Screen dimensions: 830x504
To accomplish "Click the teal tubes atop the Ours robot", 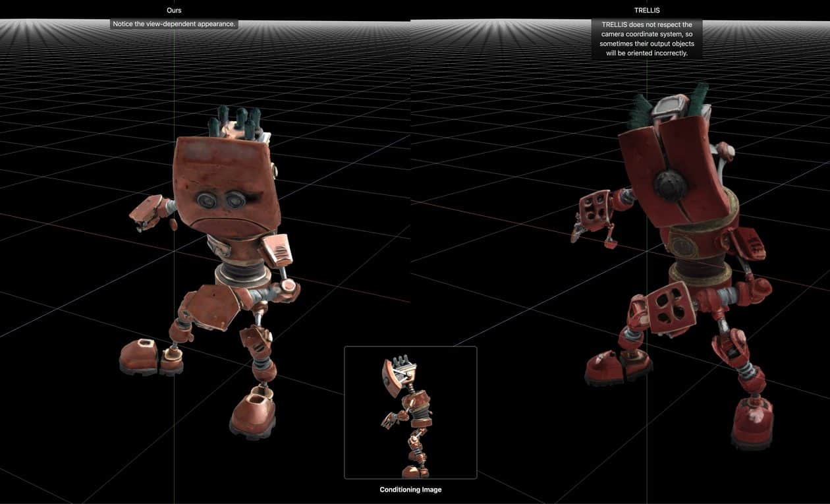I will (234, 123).
